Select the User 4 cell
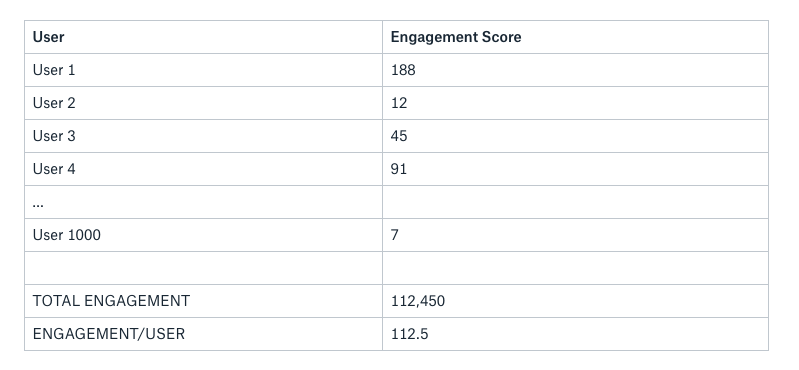Viewport: 799px width, 370px height. point(203,169)
